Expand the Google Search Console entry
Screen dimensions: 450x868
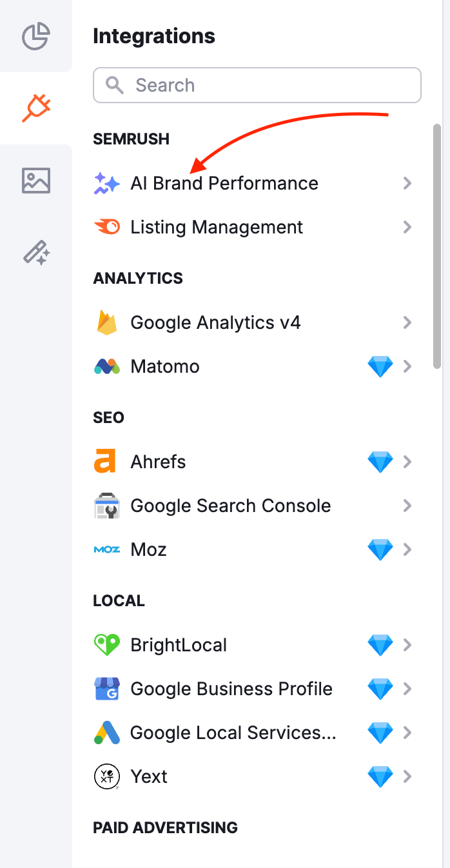click(407, 506)
